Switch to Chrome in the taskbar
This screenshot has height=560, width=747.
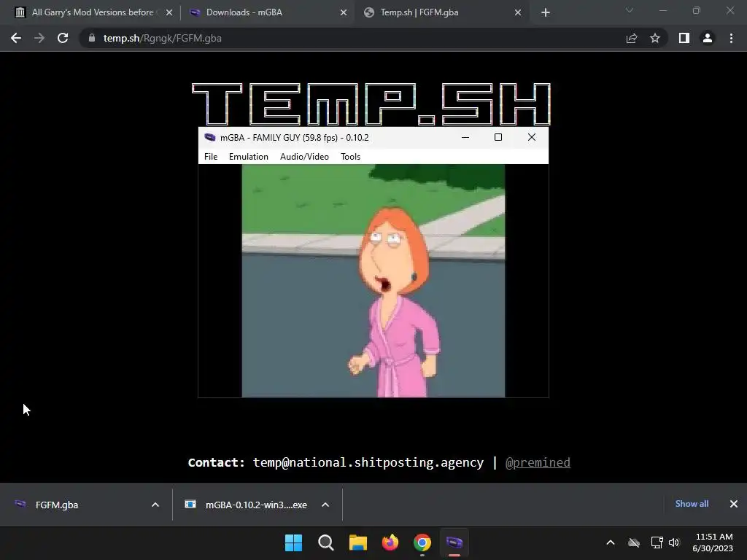[x=422, y=542]
